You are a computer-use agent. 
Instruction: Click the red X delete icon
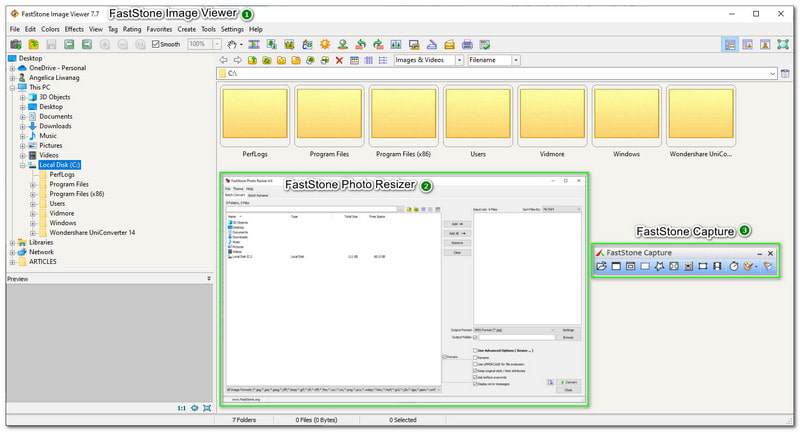[339, 61]
